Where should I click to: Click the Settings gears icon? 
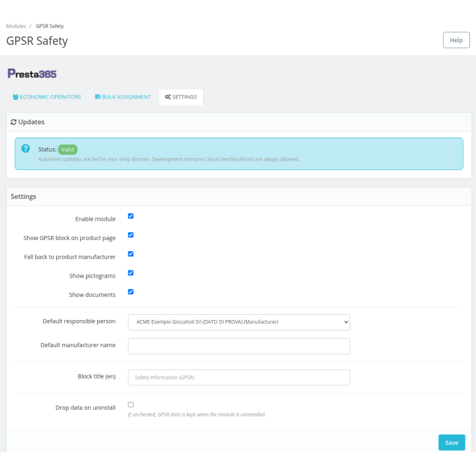pos(167,97)
